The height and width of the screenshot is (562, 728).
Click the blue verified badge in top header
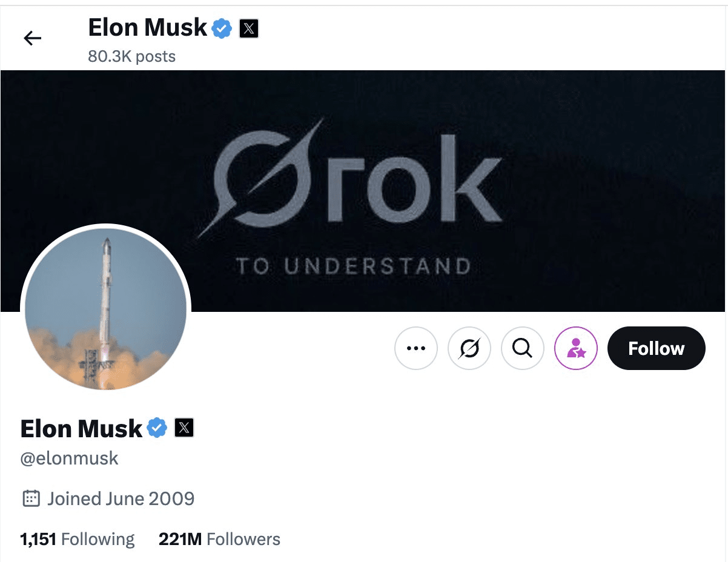click(222, 28)
